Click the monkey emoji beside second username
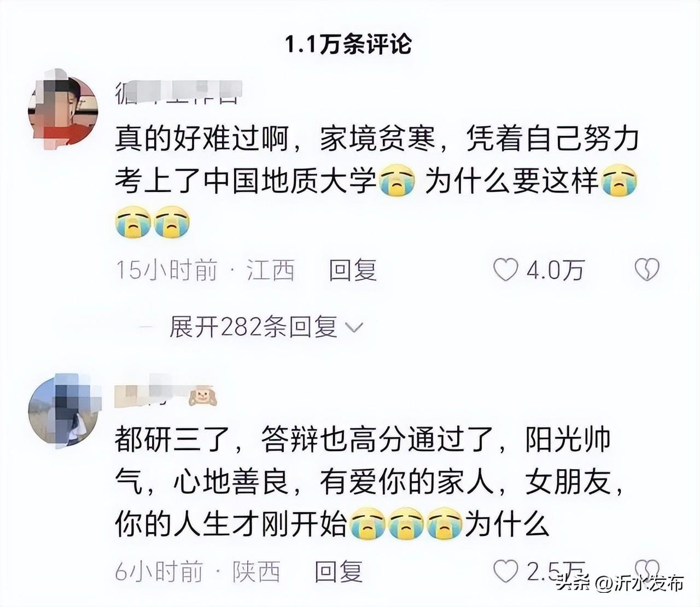700x607 pixels. (203, 396)
